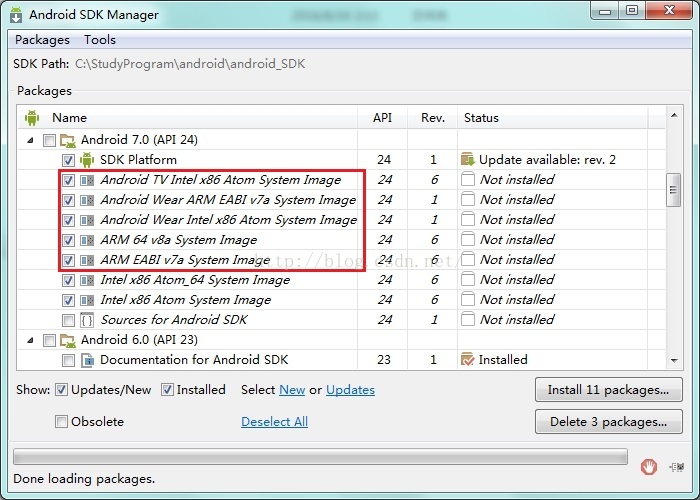The height and width of the screenshot is (500, 700).
Task: Click the Android 7.0 folder icon
Action: tap(67, 140)
